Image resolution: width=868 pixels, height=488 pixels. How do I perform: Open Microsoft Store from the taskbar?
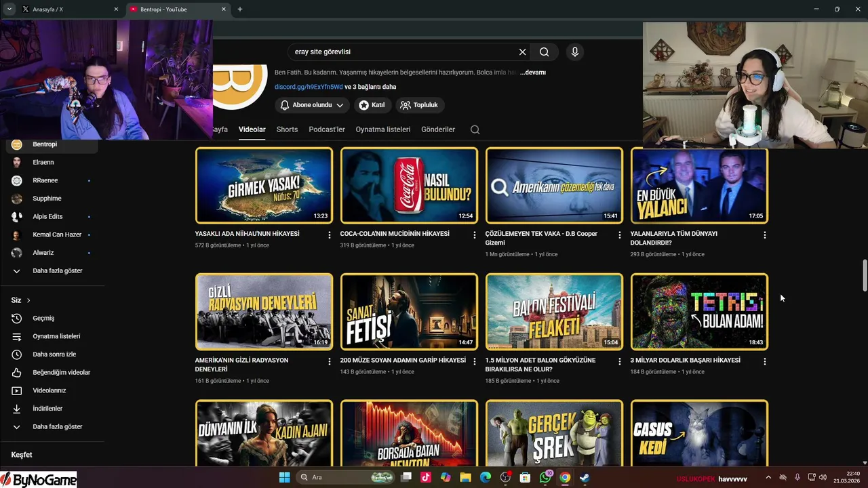point(525,477)
